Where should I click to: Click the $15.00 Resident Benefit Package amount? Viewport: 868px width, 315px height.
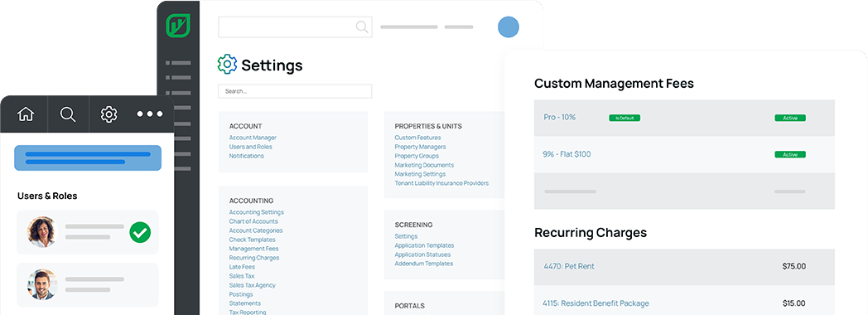(793, 303)
